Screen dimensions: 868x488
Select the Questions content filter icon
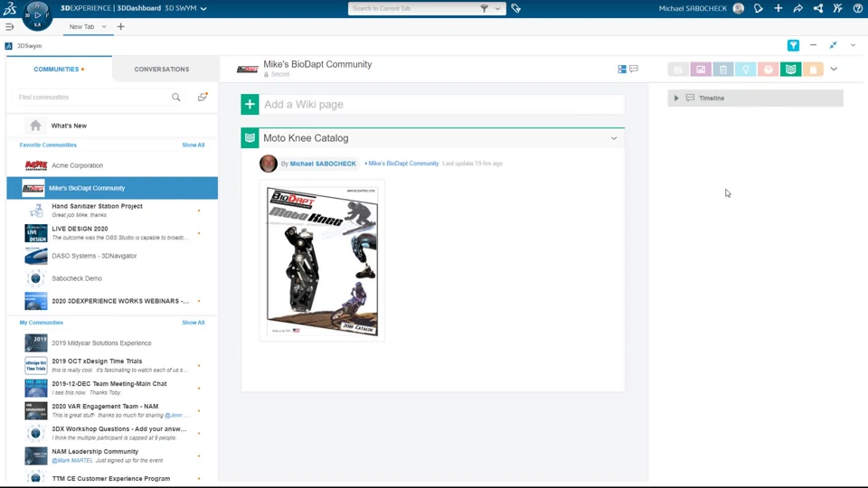769,70
